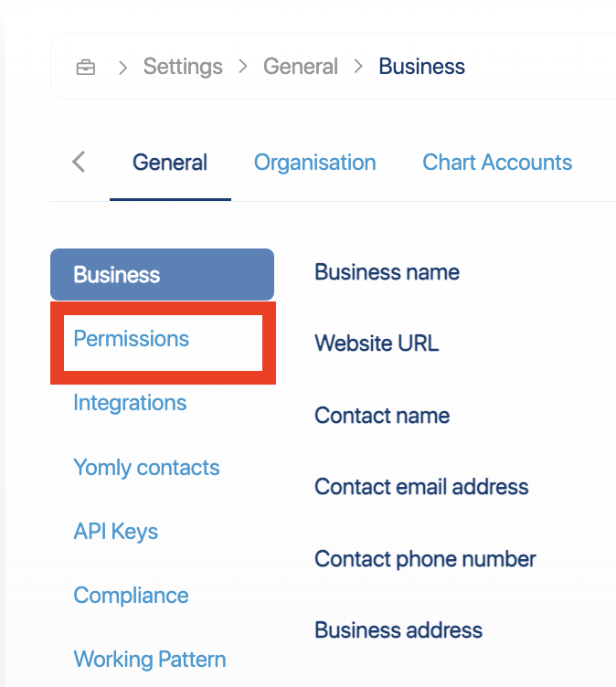Click the Business name field label

coord(387,272)
